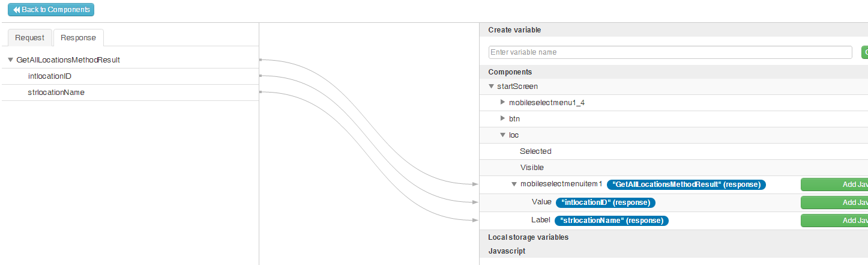Collapse the mobileselectmenuitem1 node

514,184
